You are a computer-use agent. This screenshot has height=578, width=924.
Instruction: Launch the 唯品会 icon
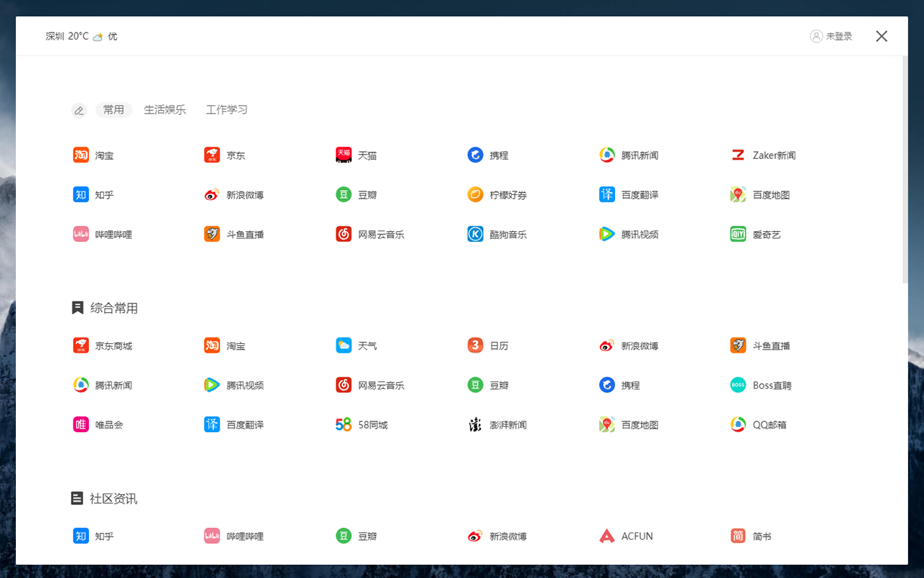(x=81, y=425)
